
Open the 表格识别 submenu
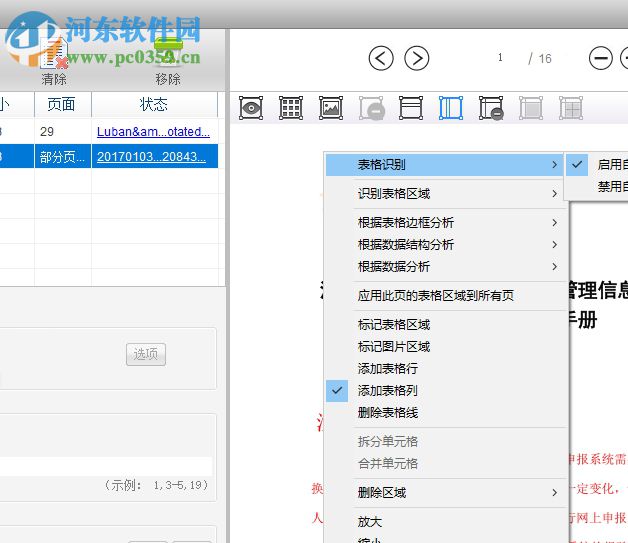[444, 165]
